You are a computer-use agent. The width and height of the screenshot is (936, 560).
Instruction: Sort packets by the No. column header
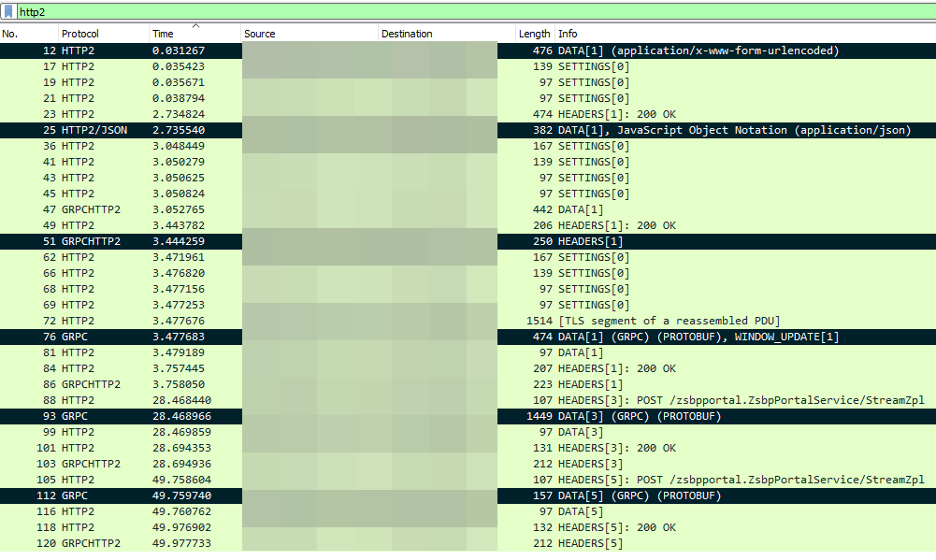click(29, 34)
